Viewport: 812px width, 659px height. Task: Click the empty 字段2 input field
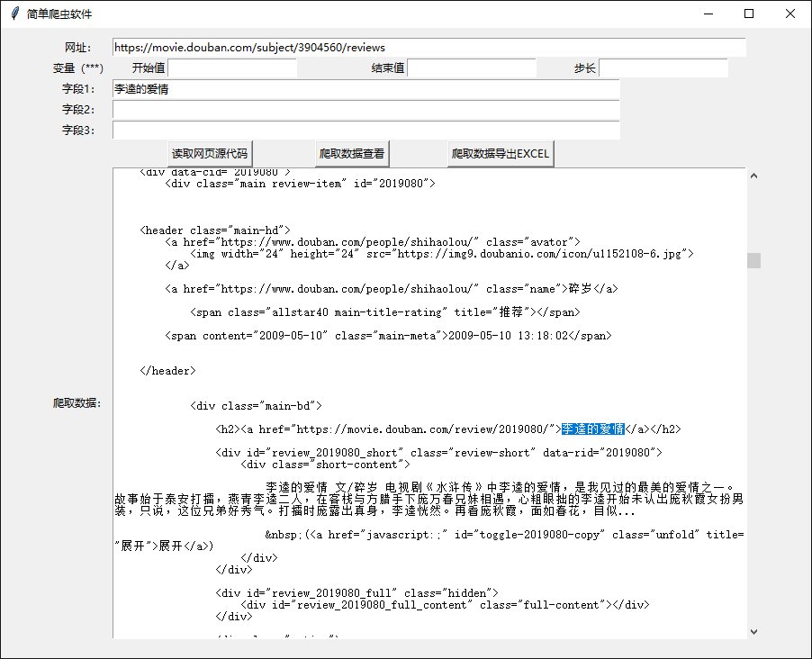point(365,110)
